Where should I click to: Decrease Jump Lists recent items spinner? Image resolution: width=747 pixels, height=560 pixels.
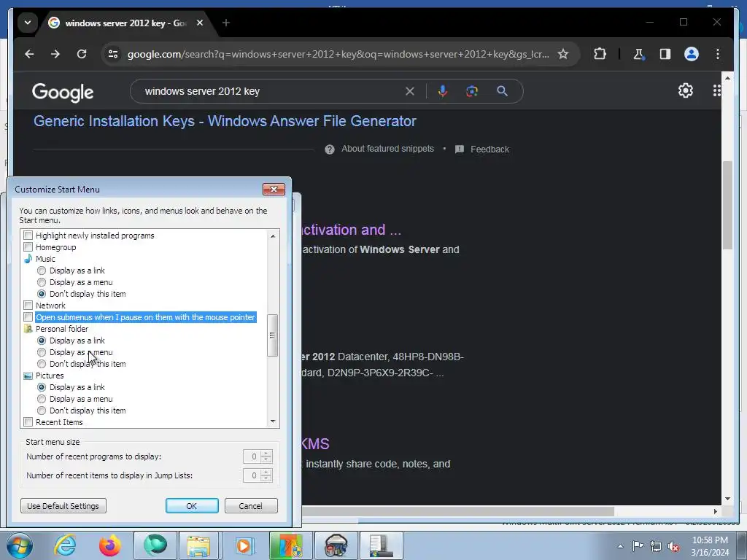266,478
